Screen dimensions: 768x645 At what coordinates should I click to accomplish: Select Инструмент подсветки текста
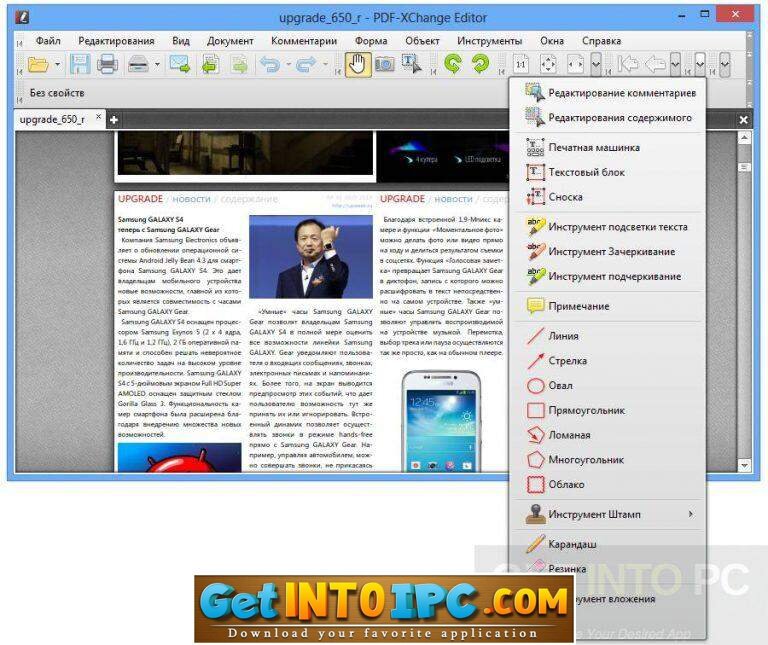tap(607, 227)
